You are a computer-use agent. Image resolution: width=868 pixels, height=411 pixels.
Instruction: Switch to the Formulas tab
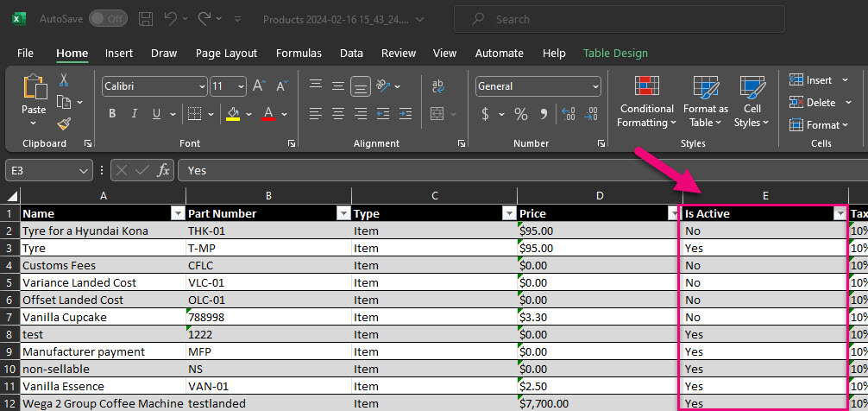[299, 54]
